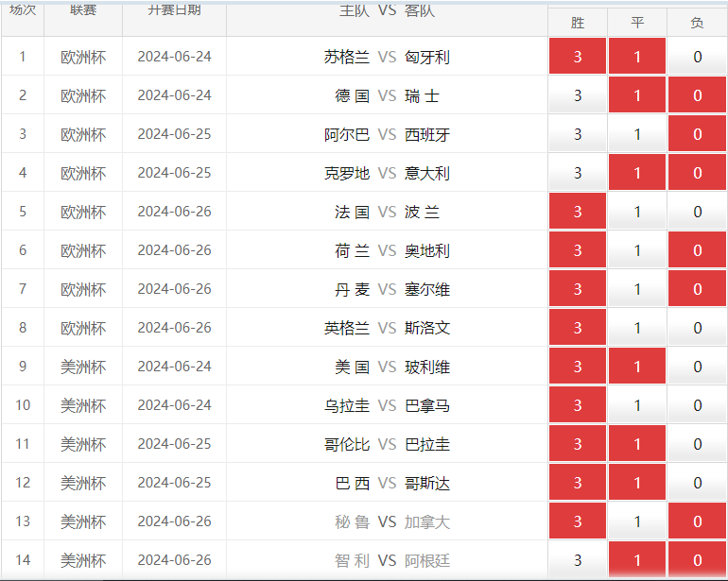Pick loss (0) for 乌拉圭 VS 巴拿马

coord(697,405)
